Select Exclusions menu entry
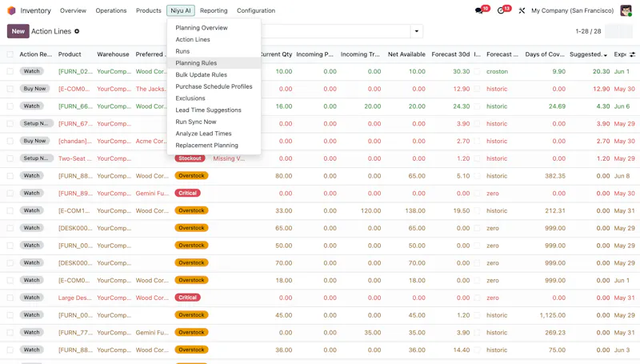The image size is (640, 364). (x=214, y=98)
